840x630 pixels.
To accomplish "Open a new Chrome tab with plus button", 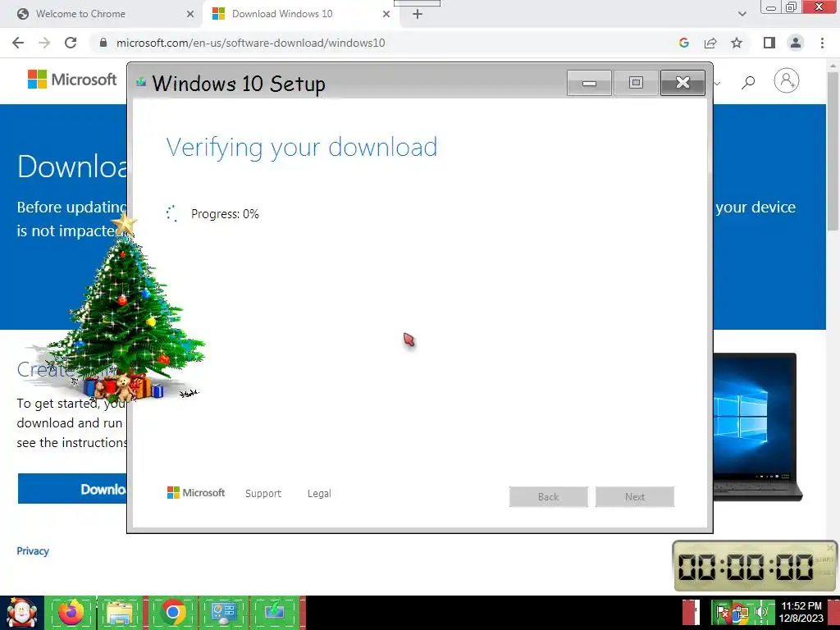I will tap(418, 15).
